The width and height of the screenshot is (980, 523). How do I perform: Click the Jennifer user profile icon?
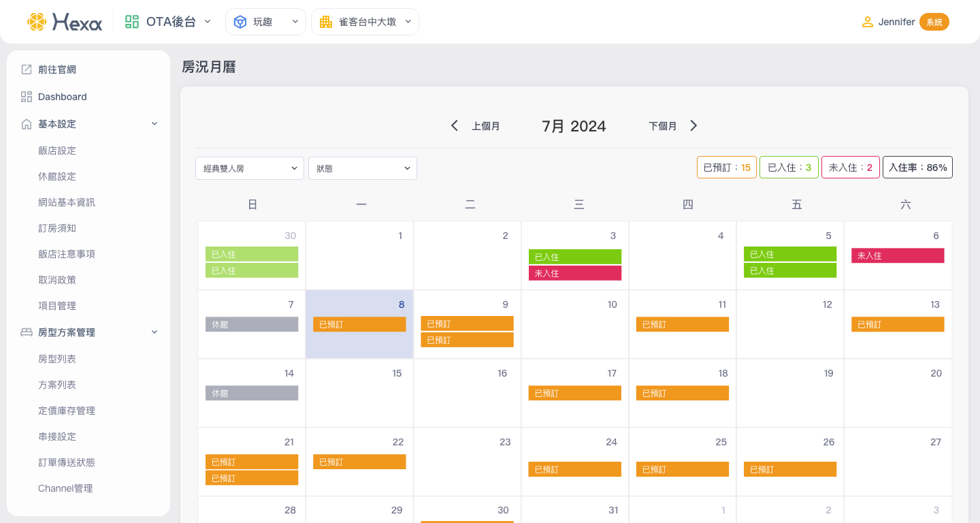[867, 22]
